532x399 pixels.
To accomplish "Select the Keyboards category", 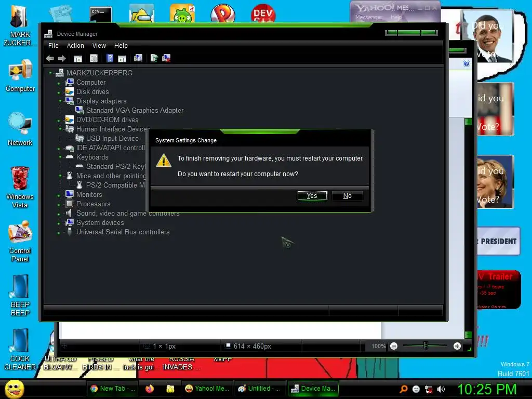I will click(x=92, y=157).
